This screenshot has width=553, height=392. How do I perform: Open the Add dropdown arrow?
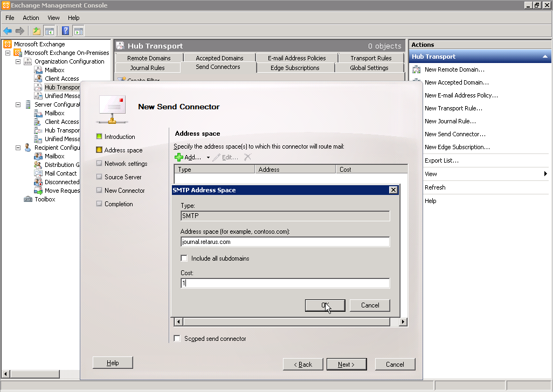(x=208, y=158)
